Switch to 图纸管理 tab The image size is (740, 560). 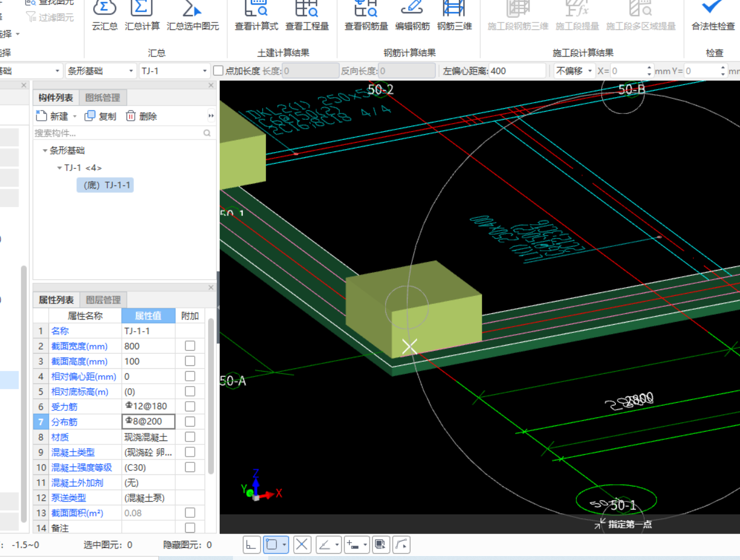103,98
